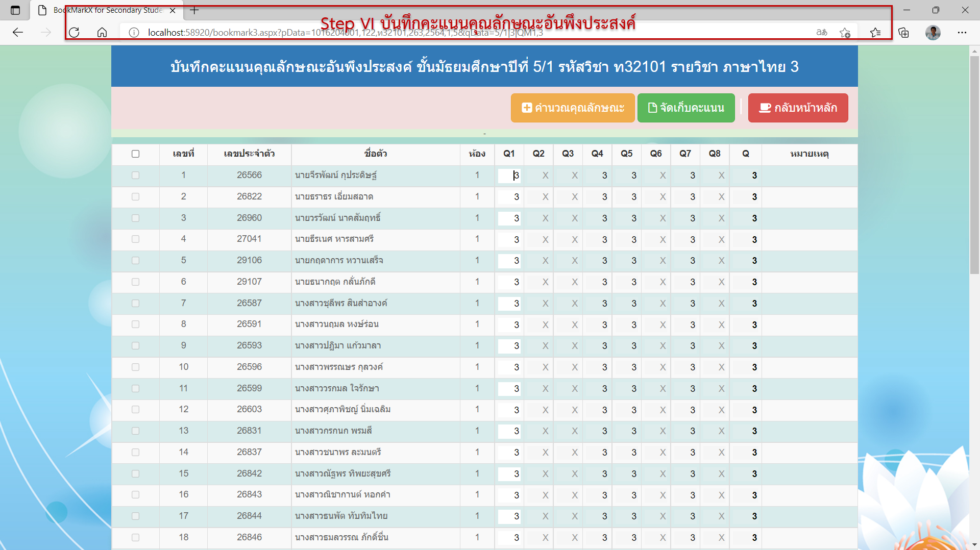980x550 pixels.
Task: Click the เลขประจำตัว column header
Action: (x=249, y=154)
